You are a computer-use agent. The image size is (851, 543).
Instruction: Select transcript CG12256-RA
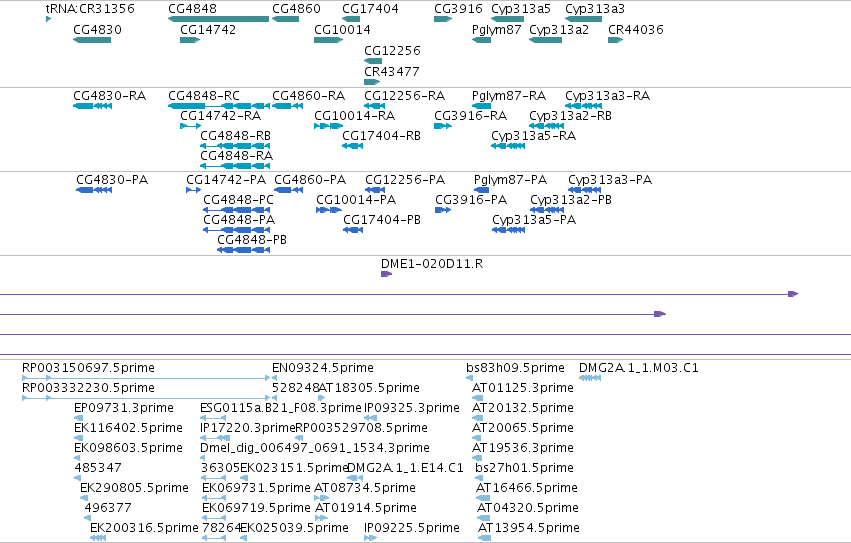[405, 96]
